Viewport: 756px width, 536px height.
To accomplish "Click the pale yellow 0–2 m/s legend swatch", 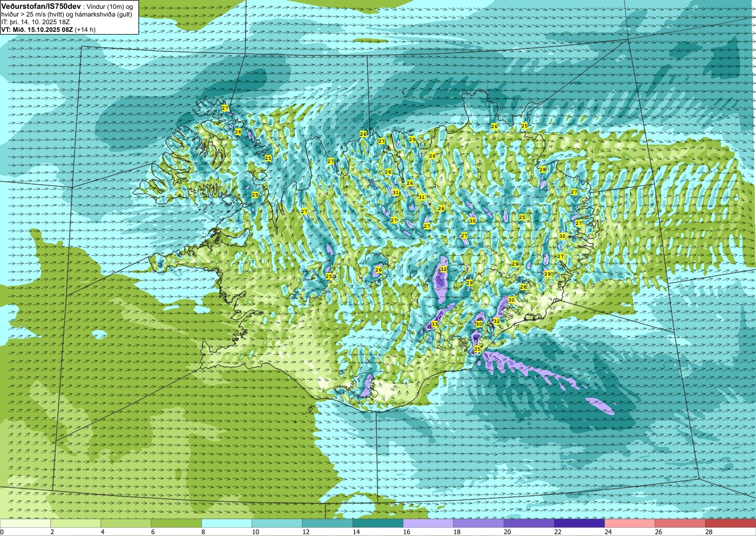I will [25, 523].
